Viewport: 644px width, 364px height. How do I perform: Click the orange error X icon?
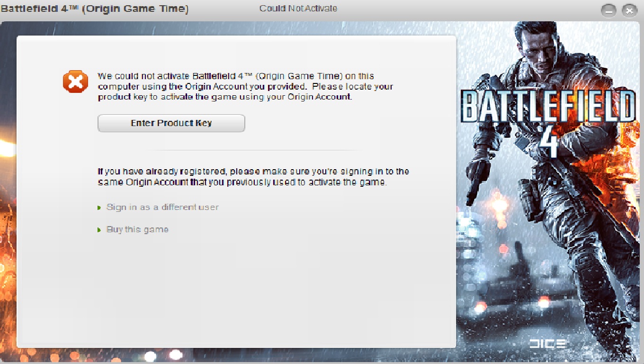click(75, 82)
